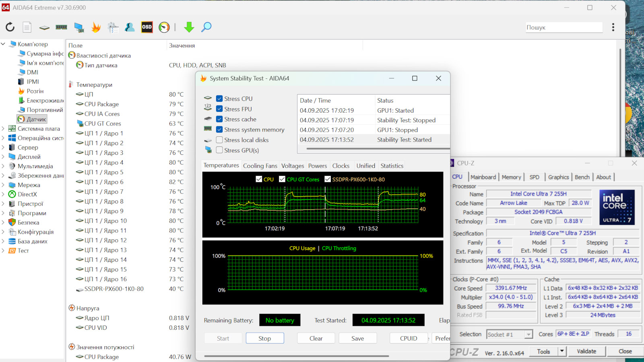Click the event log horizontal scrollbar
Screen dimensions: 644x362
click(378, 148)
